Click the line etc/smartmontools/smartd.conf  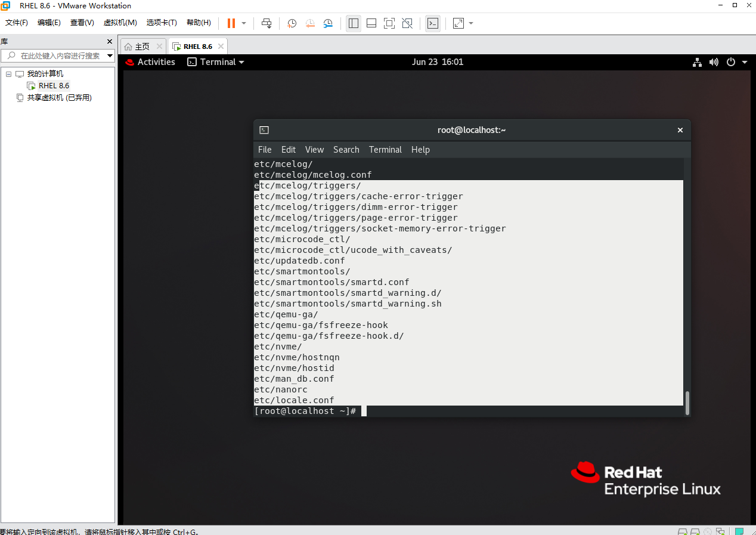(331, 282)
